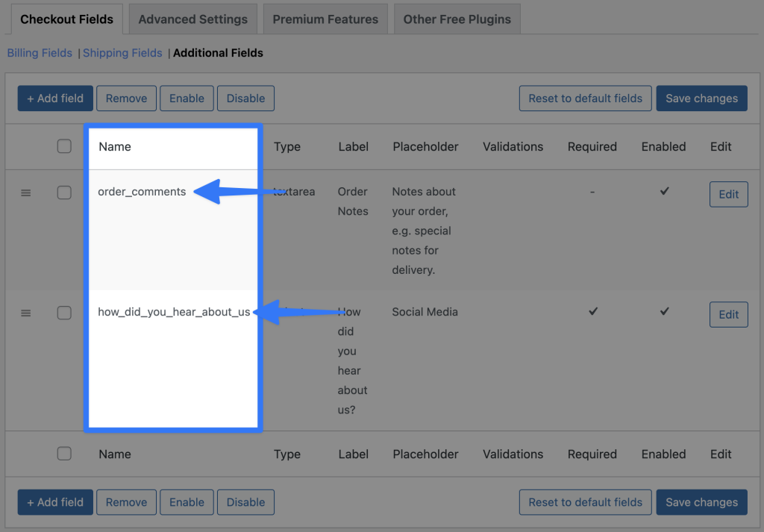Open the Billing Fields section

(x=39, y=53)
